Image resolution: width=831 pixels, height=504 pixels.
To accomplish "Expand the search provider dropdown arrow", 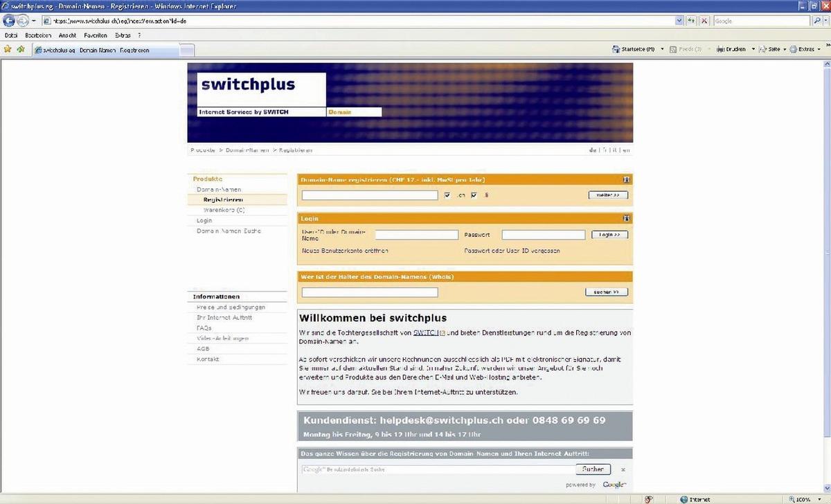I will coord(827,21).
